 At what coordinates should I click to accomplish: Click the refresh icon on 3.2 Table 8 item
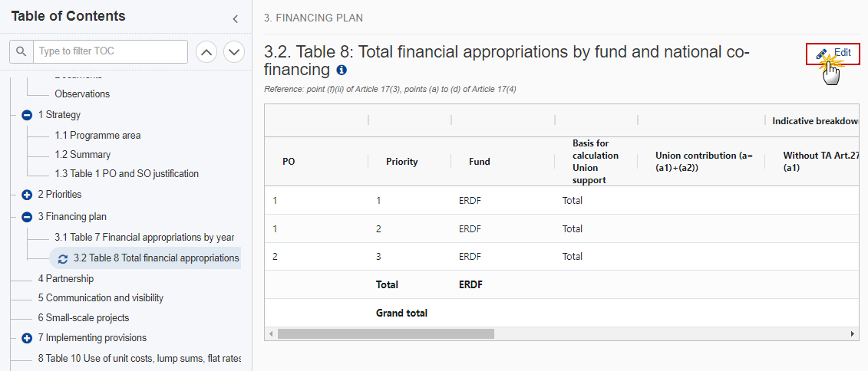63,259
